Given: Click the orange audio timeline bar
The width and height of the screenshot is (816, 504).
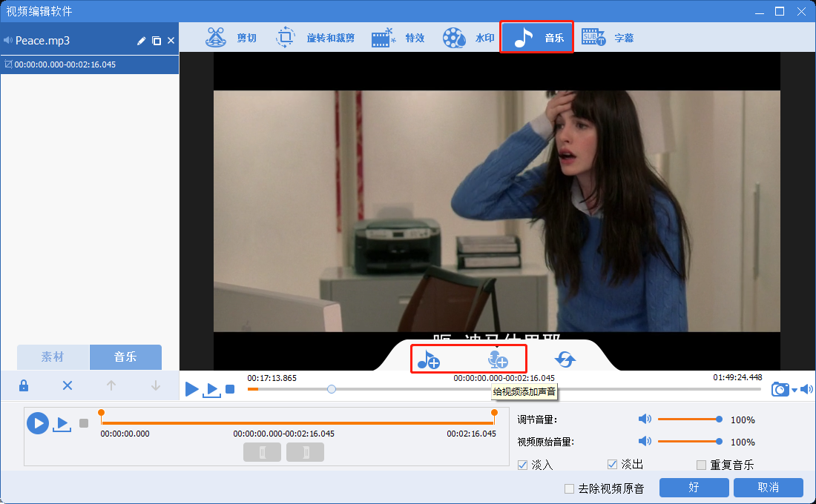Looking at the screenshot, I should [x=297, y=423].
